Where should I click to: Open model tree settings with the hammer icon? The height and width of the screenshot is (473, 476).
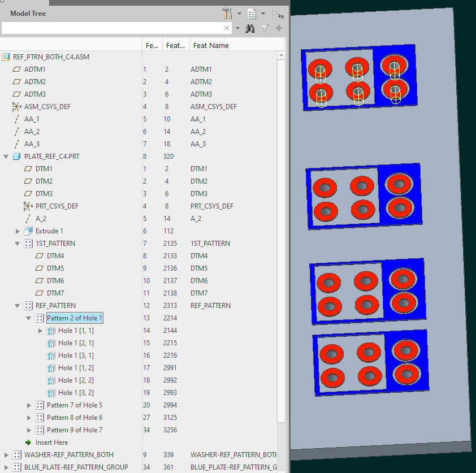226,13
